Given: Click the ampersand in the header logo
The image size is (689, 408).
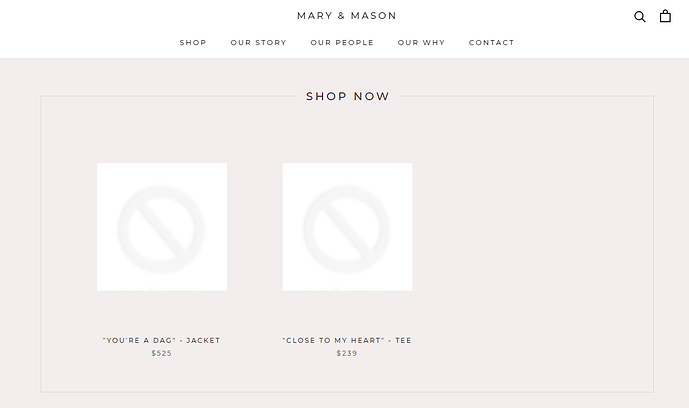Looking at the screenshot, I should (341, 16).
